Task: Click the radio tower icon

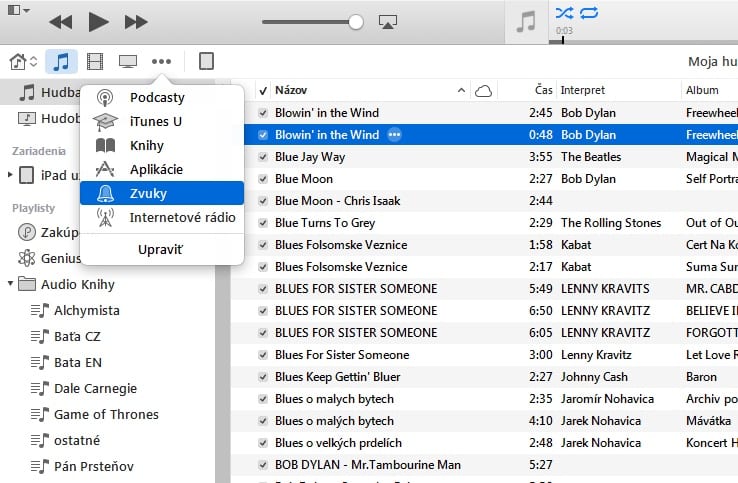Action: point(105,217)
